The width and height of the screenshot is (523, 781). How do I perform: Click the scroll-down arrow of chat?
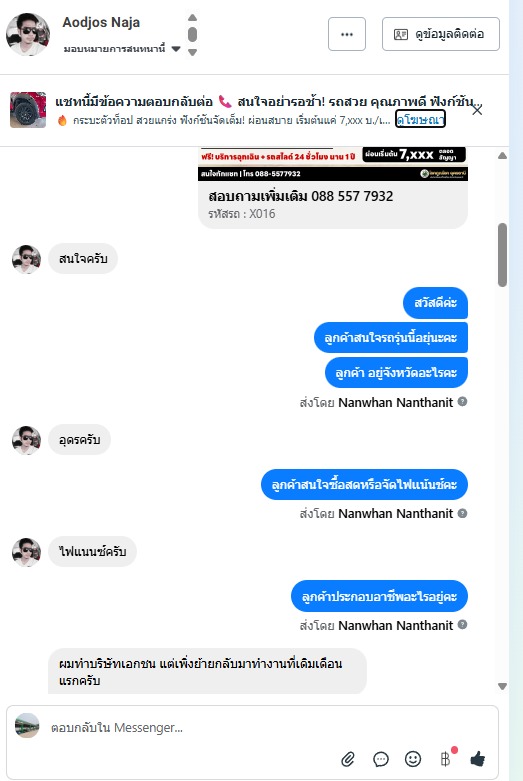point(502,686)
